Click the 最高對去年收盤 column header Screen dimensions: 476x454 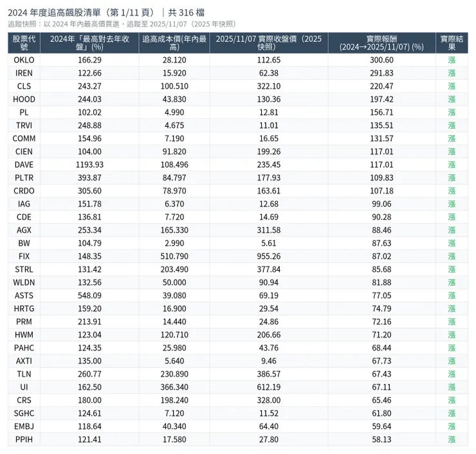pos(89,42)
